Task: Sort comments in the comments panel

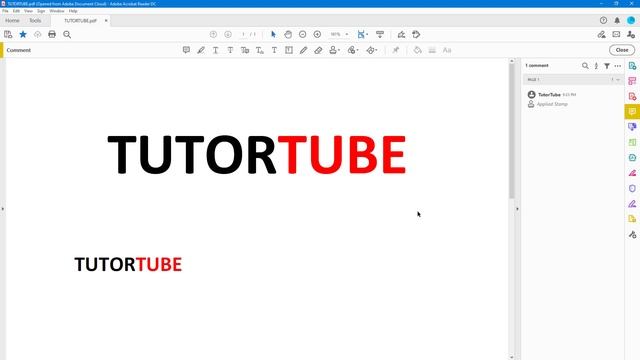Action: tap(596, 66)
